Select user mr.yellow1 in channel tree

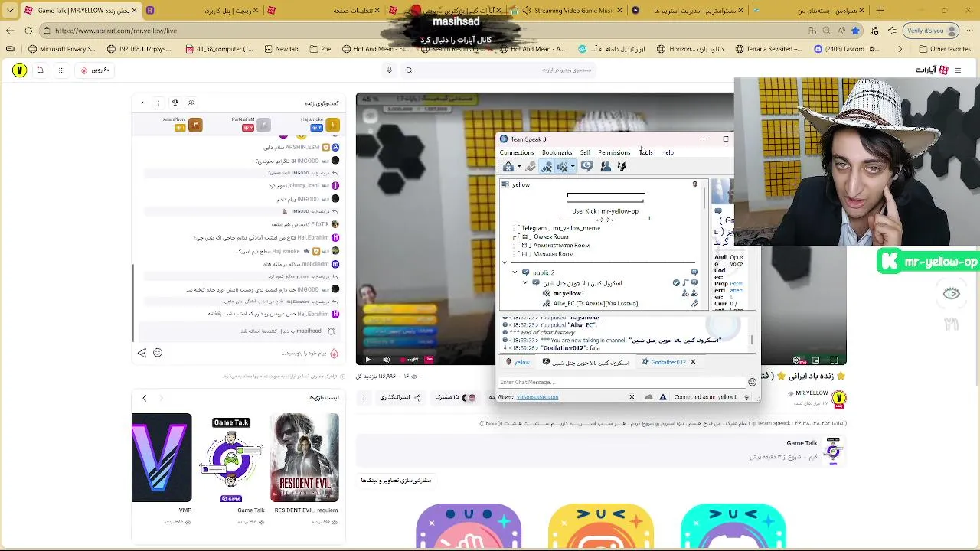[x=568, y=293]
